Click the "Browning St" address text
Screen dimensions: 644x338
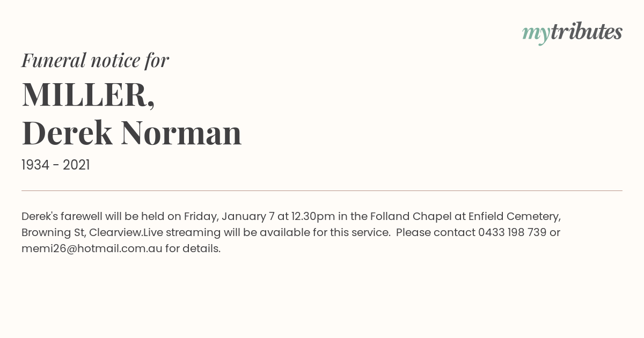[x=52, y=232]
